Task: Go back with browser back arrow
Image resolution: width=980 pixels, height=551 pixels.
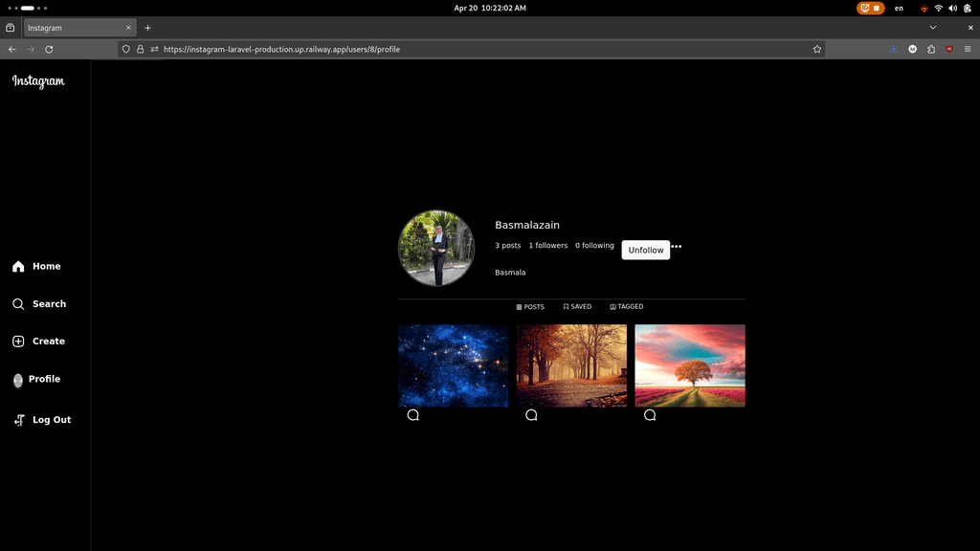Action: tap(11, 50)
